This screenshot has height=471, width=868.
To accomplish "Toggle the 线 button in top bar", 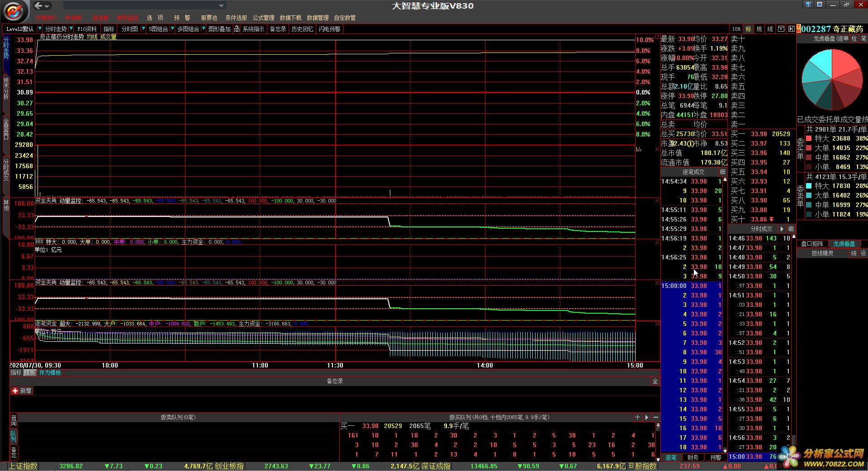I will [x=770, y=29].
